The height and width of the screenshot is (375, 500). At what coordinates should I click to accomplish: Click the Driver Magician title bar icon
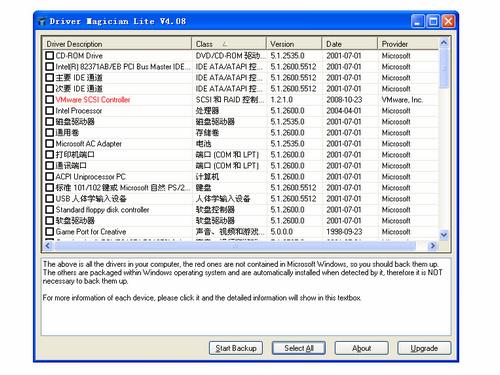(x=42, y=22)
